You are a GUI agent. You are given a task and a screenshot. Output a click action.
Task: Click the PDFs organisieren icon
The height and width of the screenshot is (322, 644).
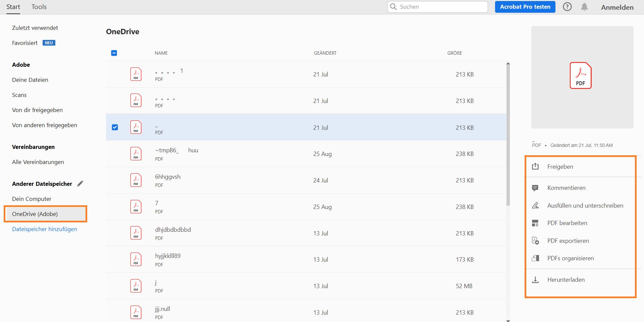click(535, 258)
